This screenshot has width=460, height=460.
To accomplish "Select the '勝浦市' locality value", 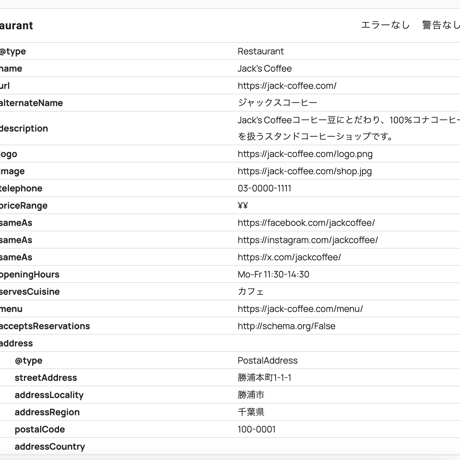I will coord(251,395).
